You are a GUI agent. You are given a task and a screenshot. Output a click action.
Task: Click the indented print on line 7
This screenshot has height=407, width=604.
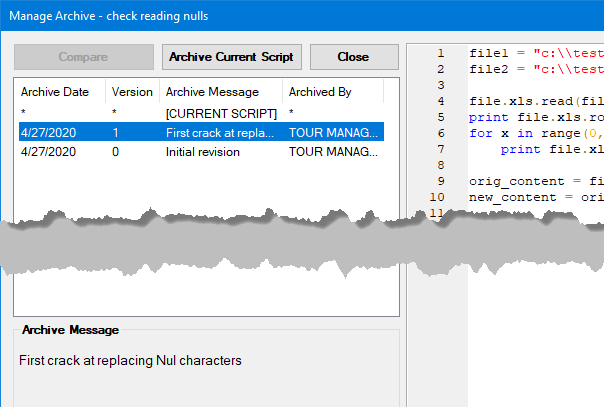pyautogui.click(x=550, y=150)
